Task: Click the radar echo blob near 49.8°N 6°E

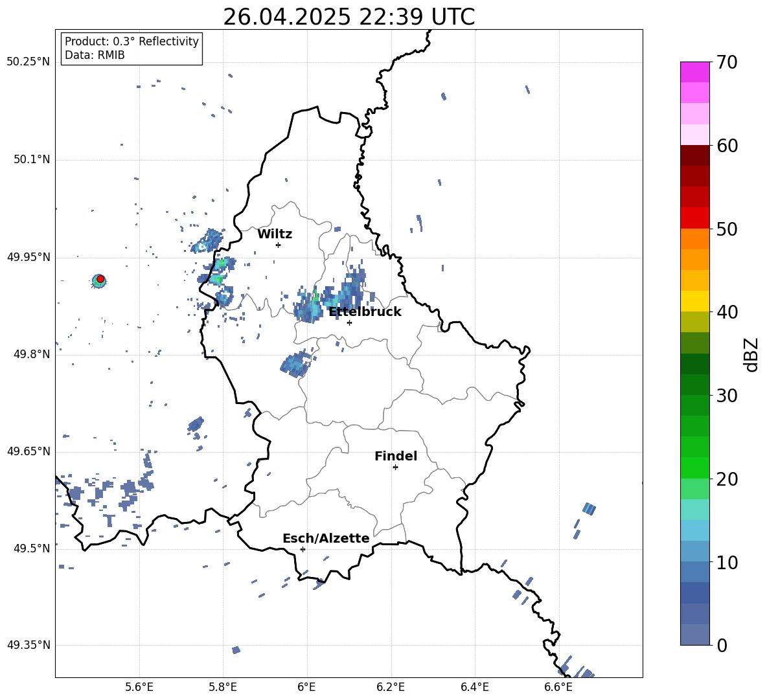Action: (297, 364)
